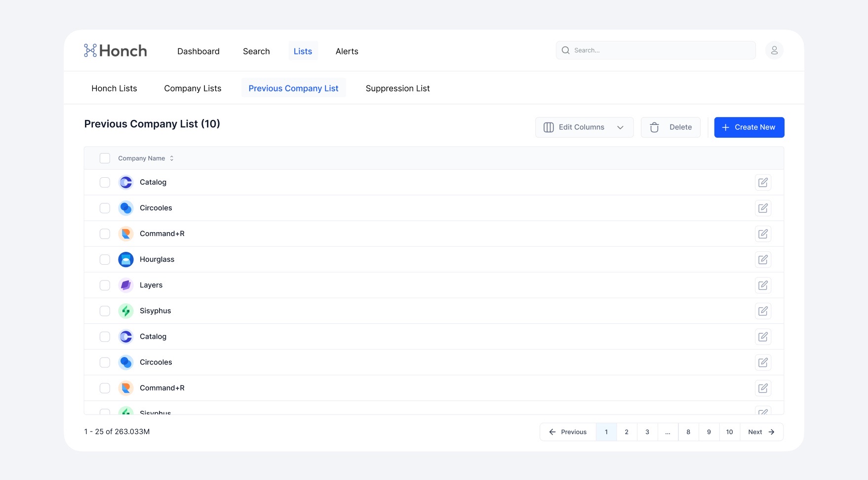Jump to page 9

tap(709, 432)
